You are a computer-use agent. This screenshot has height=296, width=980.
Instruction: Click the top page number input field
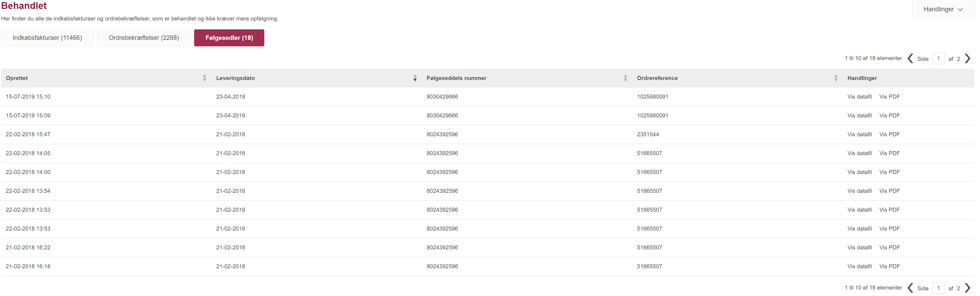939,59
